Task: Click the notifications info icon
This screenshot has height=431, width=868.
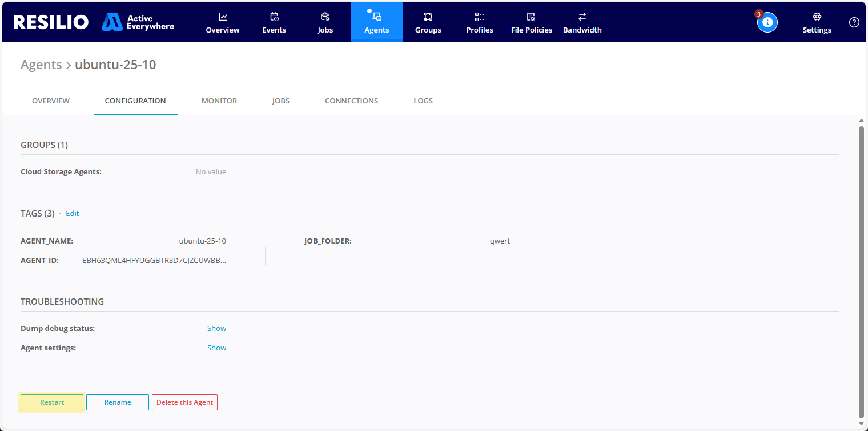Action: click(x=767, y=22)
